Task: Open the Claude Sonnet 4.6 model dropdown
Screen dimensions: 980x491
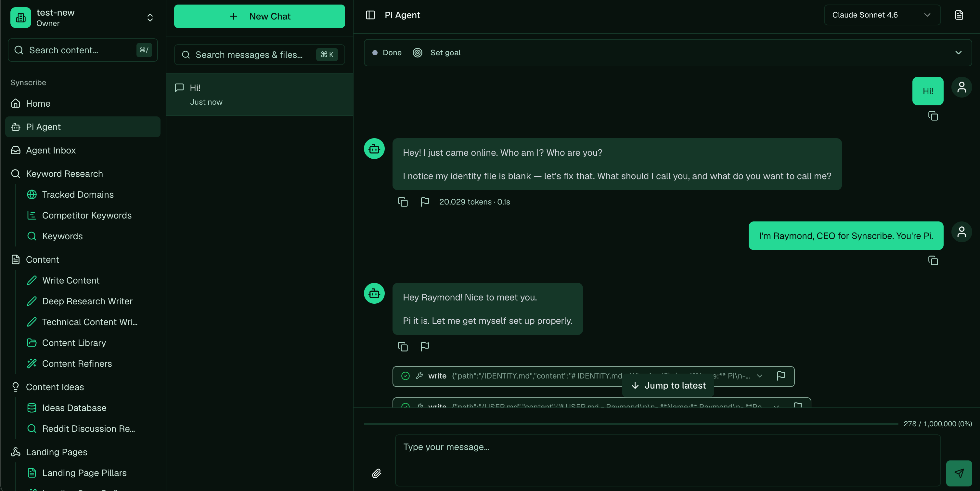Action: click(882, 15)
